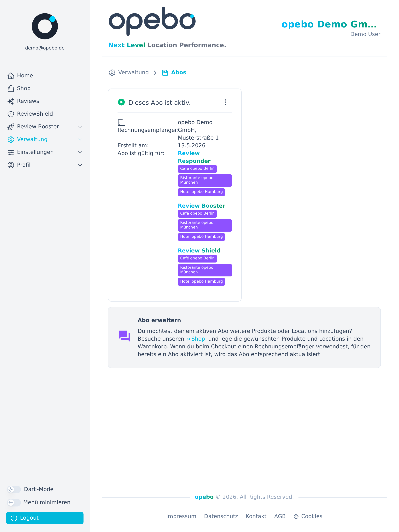Viewport: 399px width, 532px height.
Task: Collapse the Verwaltung submenu chevron
Action: tap(80, 140)
